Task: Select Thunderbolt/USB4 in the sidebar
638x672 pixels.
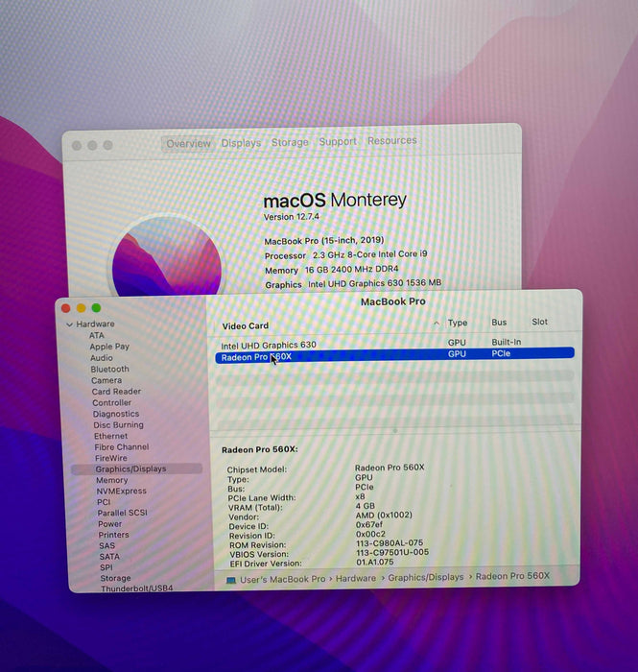Action: coord(137,588)
